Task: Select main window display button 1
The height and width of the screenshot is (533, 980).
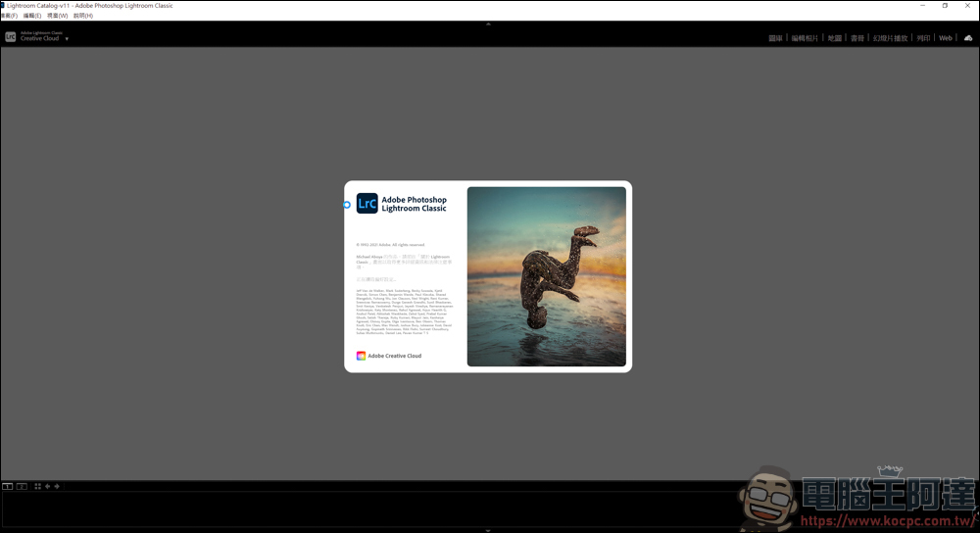Action: click(8, 486)
